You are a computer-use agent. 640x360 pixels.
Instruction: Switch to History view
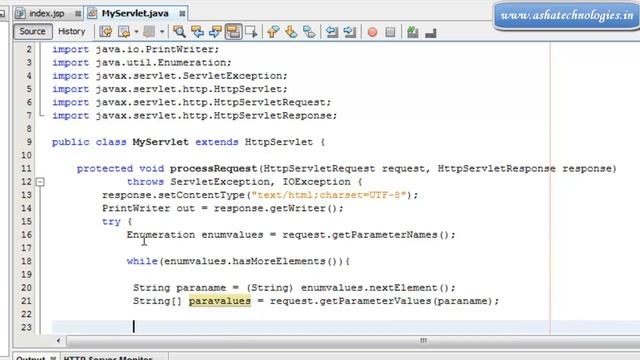pyautogui.click(x=71, y=31)
